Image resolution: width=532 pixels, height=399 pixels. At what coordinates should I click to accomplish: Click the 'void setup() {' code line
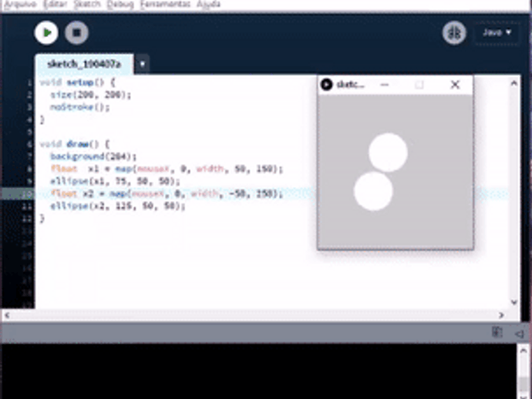[78, 82]
